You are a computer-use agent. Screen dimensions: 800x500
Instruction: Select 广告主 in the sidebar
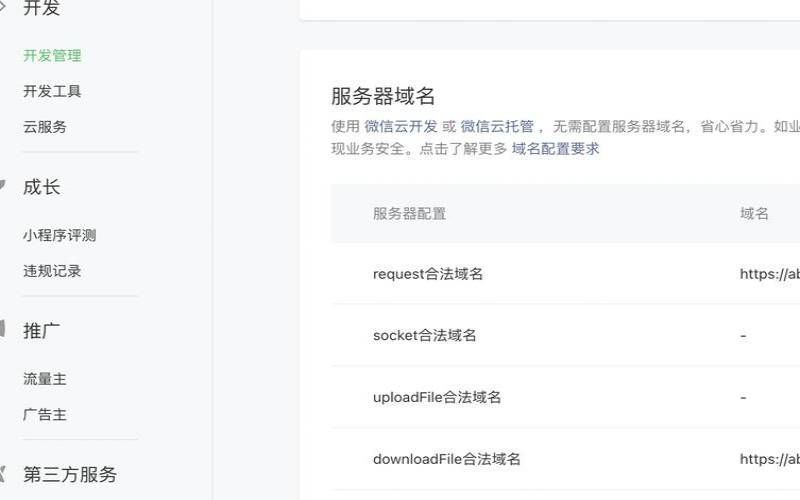tap(45, 415)
